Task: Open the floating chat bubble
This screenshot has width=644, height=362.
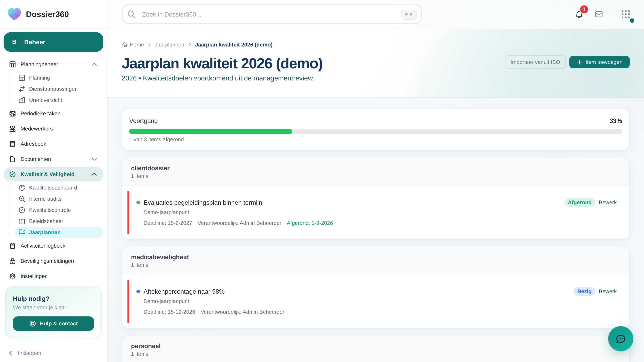Action: pyautogui.click(x=621, y=339)
